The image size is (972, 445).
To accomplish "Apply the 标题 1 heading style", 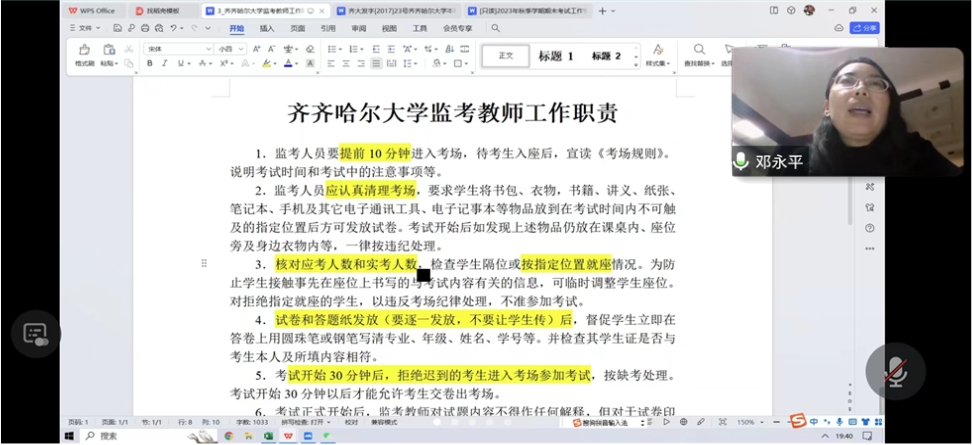I will [x=556, y=56].
